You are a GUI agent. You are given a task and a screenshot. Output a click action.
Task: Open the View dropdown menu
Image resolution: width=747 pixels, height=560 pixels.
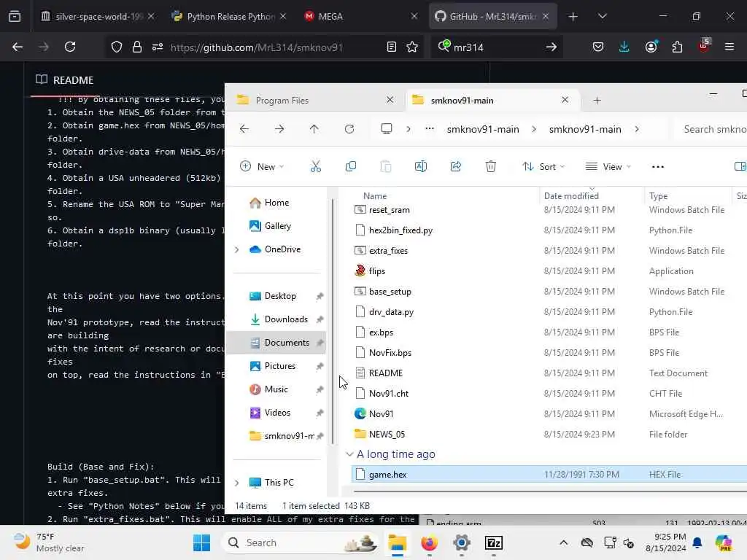[x=608, y=167]
